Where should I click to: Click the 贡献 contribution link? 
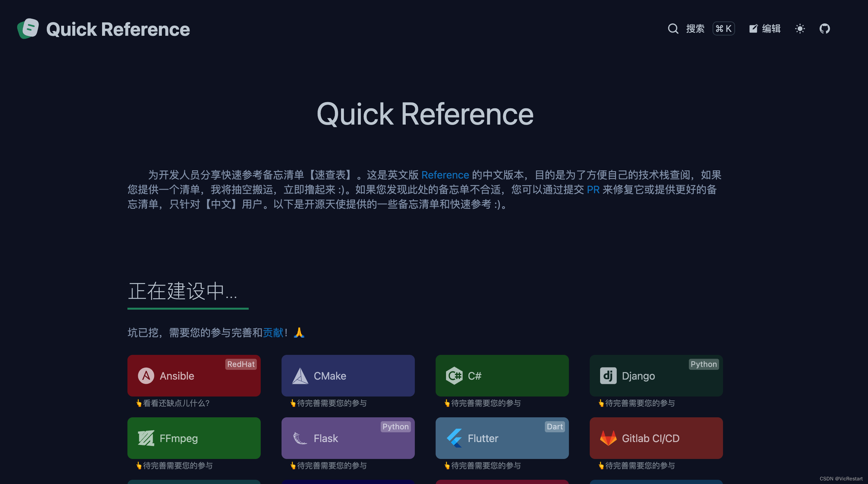pyautogui.click(x=273, y=333)
